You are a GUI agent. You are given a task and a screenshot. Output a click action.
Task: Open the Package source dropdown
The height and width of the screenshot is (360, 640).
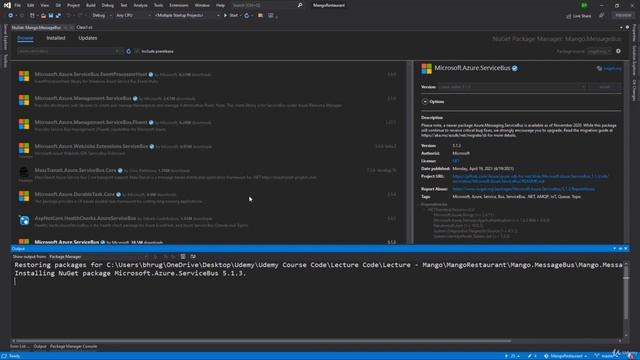(x=599, y=51)
